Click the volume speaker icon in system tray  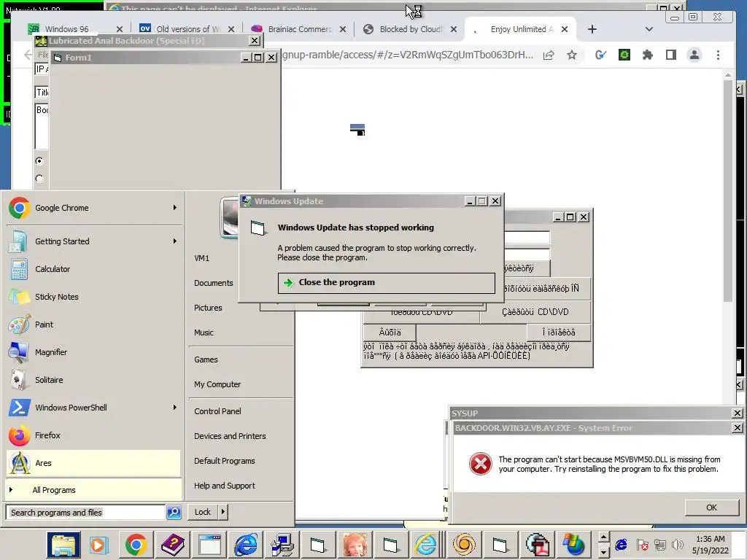pos(677,544)
